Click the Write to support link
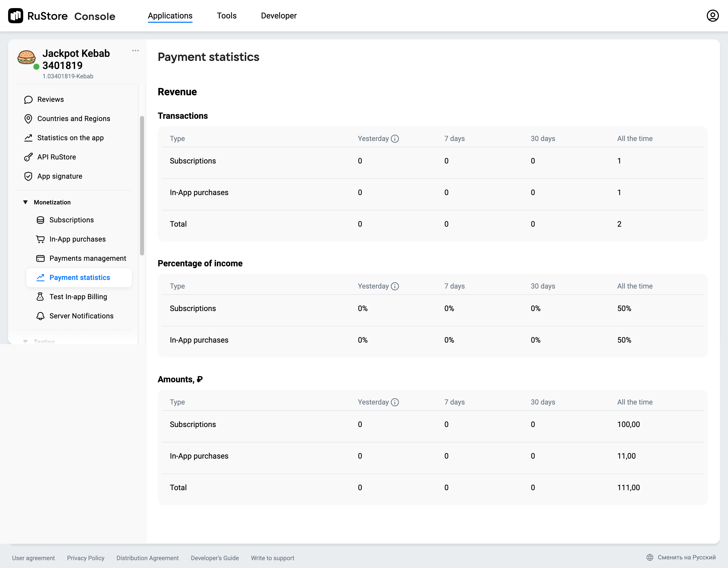This screenshot has width=728, height=568. pyautogui.click(x=272, y=558)
